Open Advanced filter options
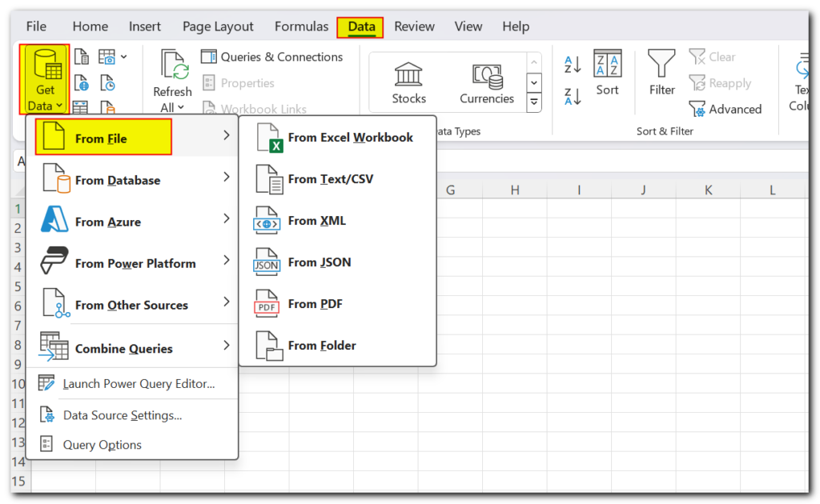This screenshot has width=820, height=504. coord(726,109)
